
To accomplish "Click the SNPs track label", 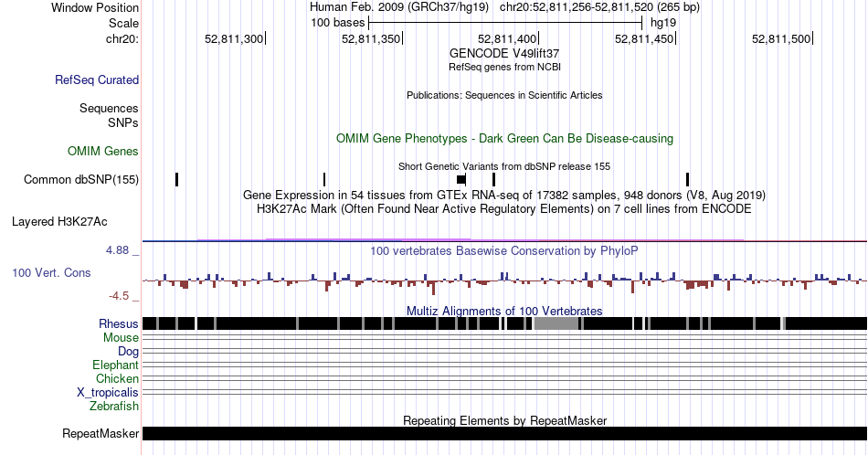I will 123,122.
